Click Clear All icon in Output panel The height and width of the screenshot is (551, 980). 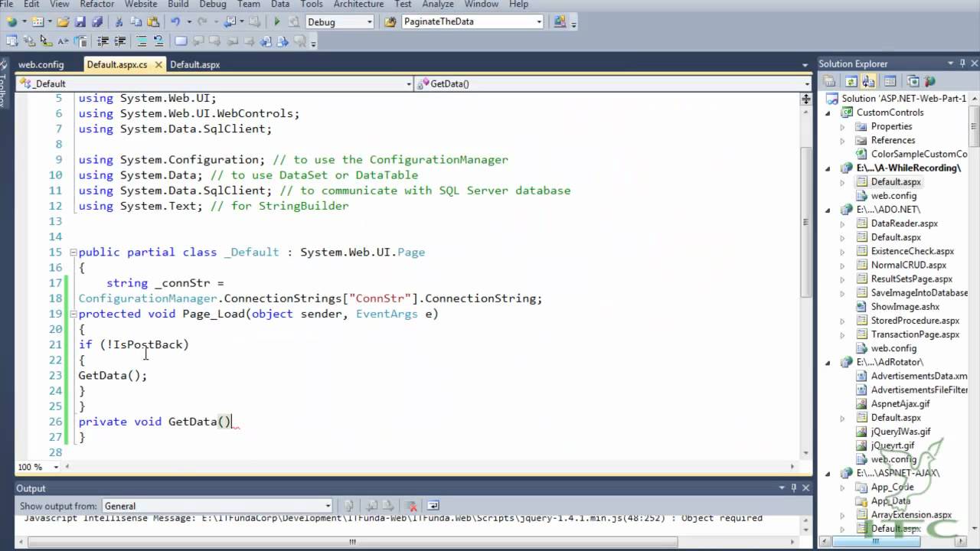tap(412, 506)
